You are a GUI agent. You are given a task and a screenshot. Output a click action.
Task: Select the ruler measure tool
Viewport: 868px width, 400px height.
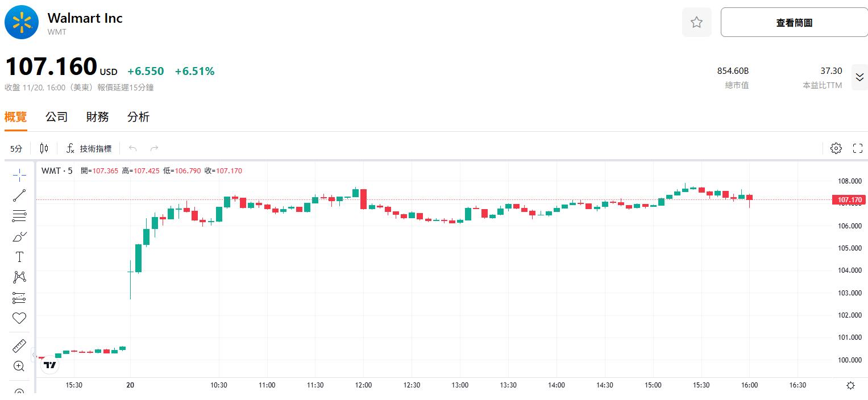coord(19,345)
